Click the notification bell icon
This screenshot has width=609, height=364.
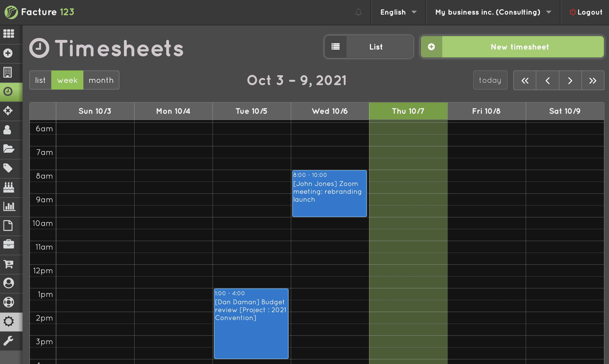tap(358, 12)
